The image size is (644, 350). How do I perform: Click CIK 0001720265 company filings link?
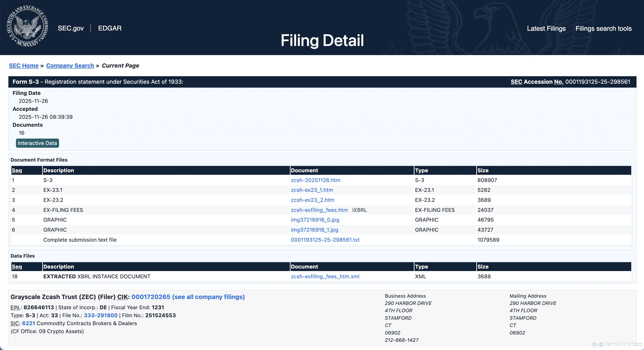[188, 297]
